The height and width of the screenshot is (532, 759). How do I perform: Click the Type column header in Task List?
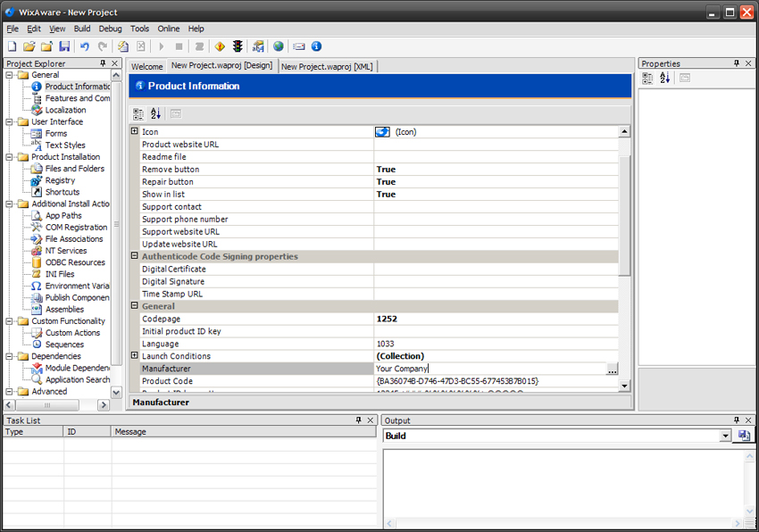pyautogui.click(x=33, y=432)
